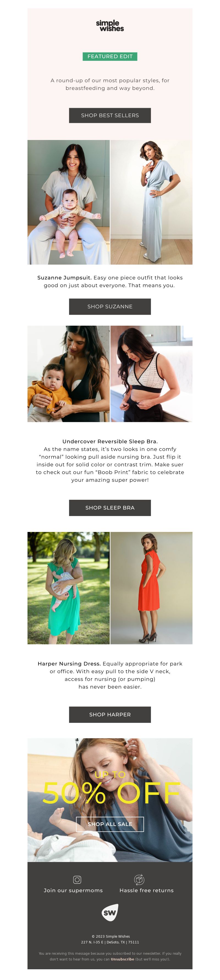Click the Shop Best Sellers button

[x=110, y=115]
